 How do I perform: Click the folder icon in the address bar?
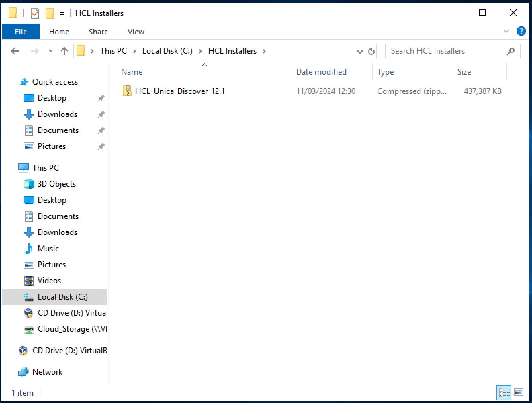point(81,51)
